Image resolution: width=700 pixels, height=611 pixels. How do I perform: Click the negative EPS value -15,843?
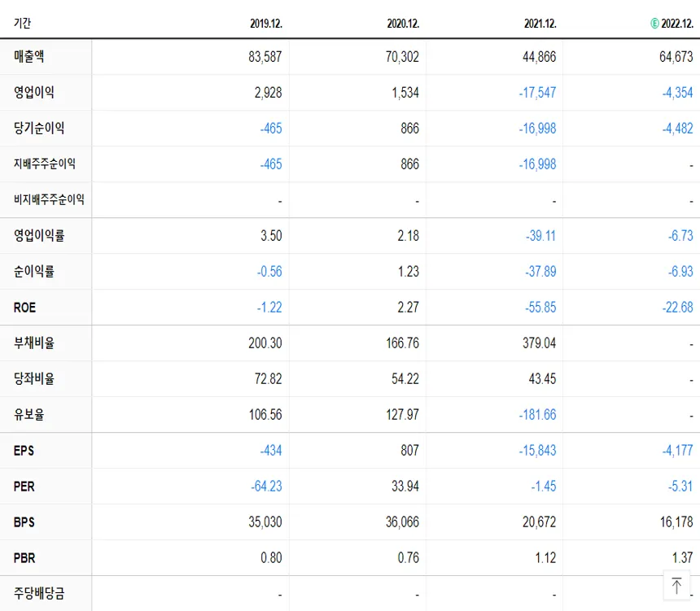pyautogui.click(x=536, y=451)
